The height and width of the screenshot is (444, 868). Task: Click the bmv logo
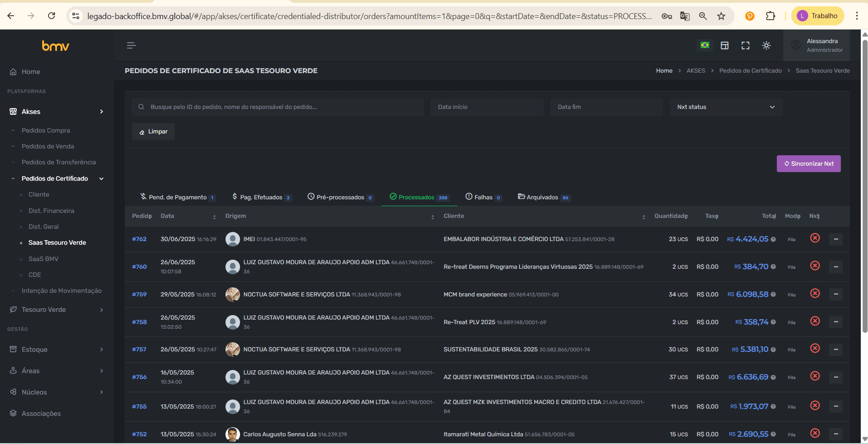(55, 46)
